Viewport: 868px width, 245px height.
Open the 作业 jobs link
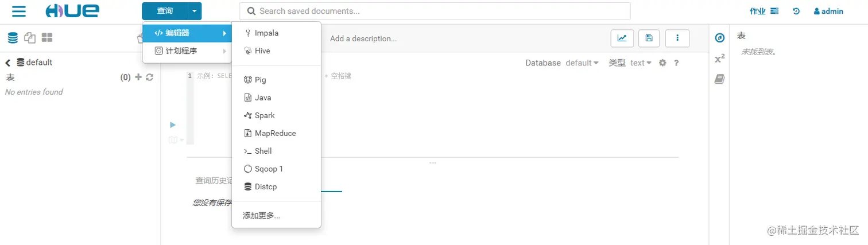tap(764, 11)
